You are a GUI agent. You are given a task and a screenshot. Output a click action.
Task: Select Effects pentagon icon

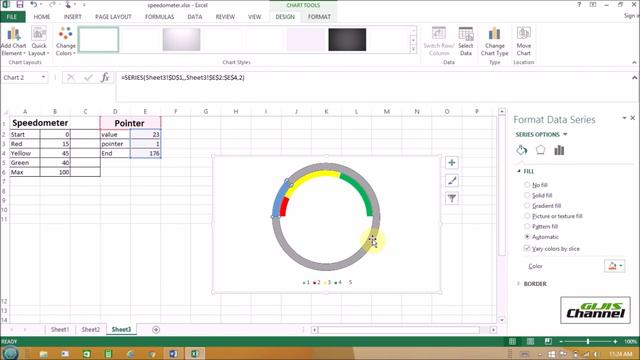pos(540,150)
